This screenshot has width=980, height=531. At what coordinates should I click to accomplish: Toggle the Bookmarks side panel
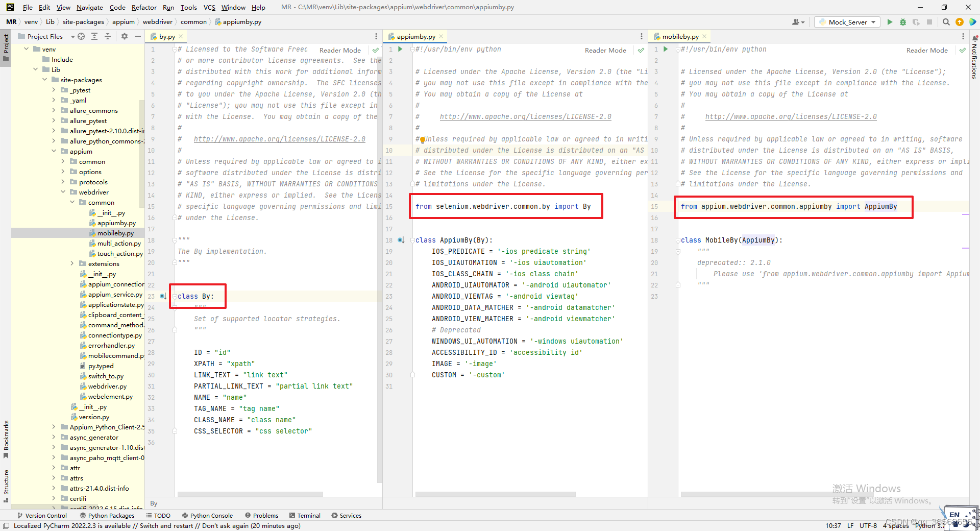point(6,439)
